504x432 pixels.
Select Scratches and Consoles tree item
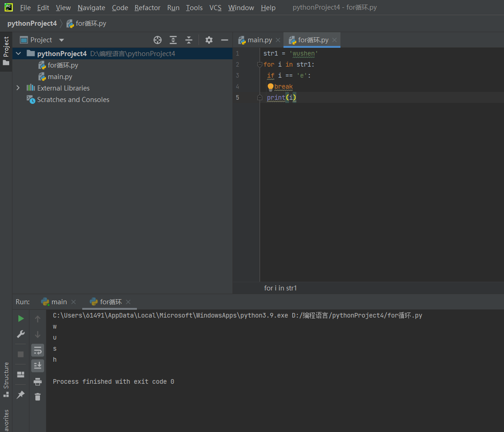coord(68,100)
